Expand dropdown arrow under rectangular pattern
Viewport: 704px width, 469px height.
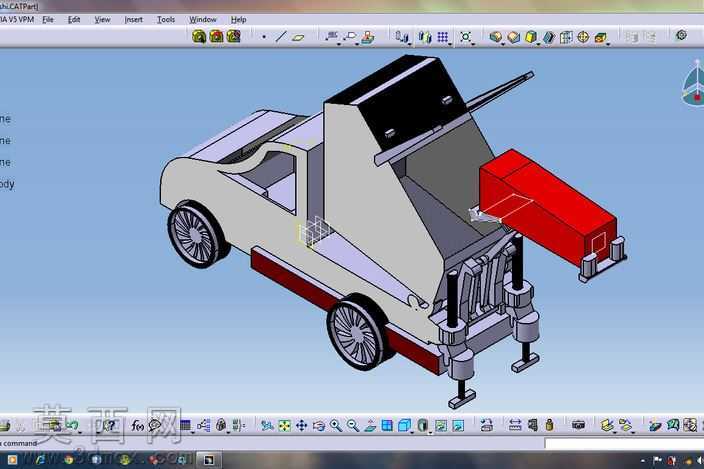449,44
